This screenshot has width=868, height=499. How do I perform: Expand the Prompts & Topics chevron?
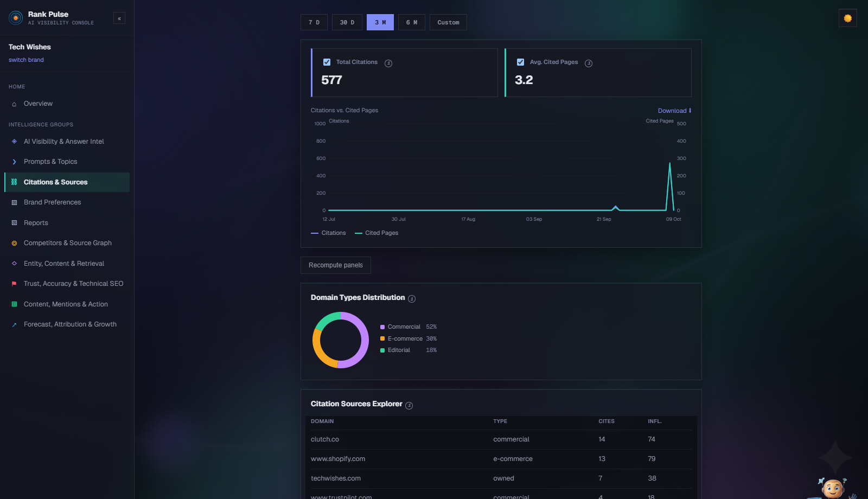coord(14,162)
